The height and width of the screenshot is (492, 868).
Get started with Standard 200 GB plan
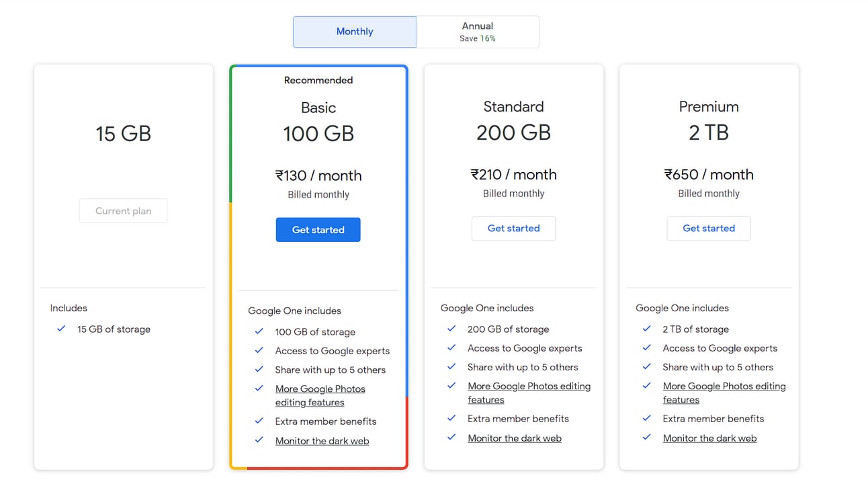click(x=513, y=229)
